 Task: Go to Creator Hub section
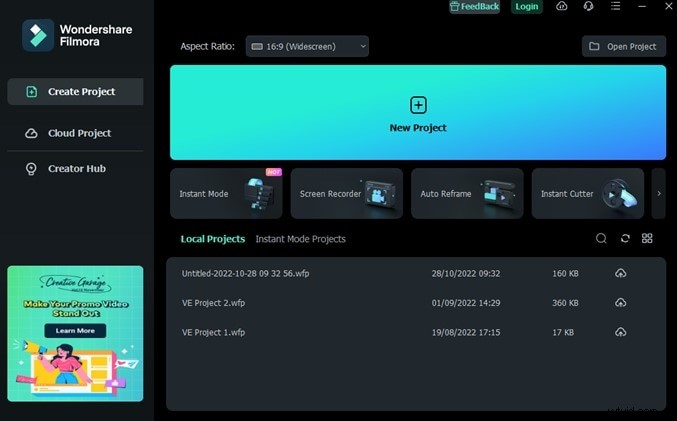click(76, 168)
